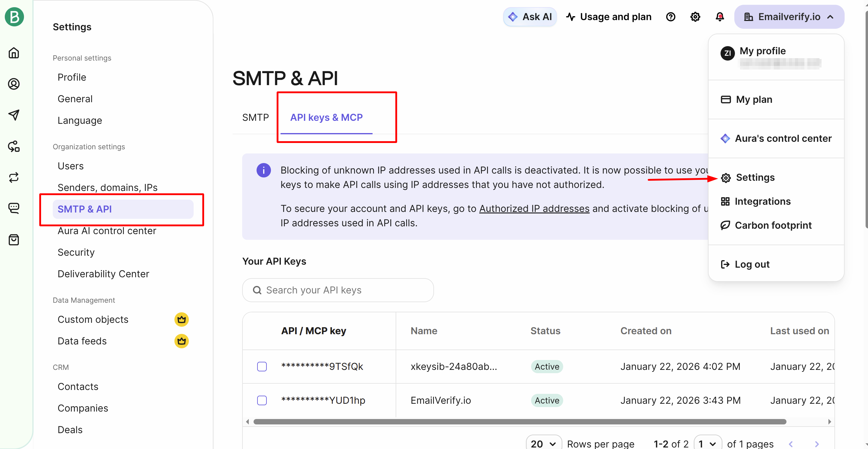868x449 pixels.
Task: Open the Transactional arrows icon
Action: coord(14,177)
